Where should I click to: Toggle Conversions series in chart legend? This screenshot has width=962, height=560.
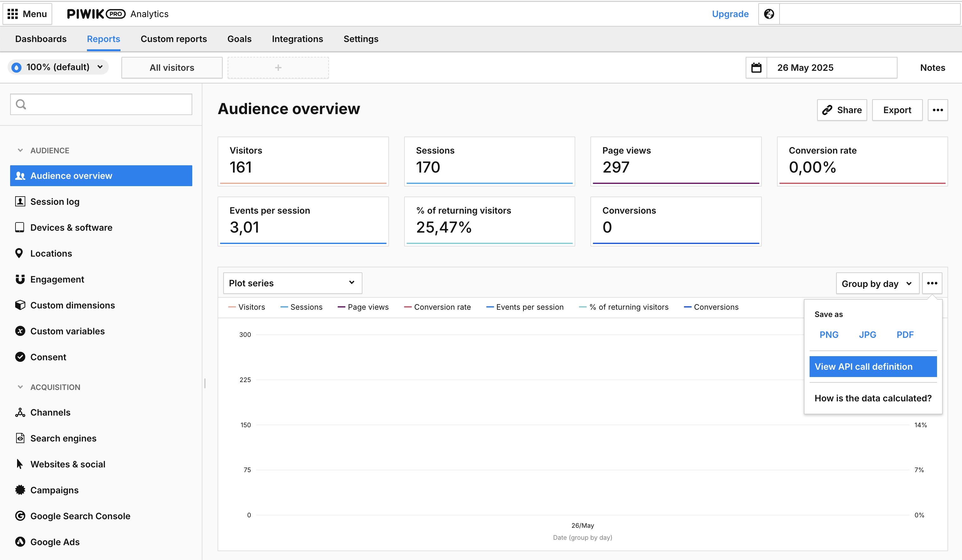711,307
